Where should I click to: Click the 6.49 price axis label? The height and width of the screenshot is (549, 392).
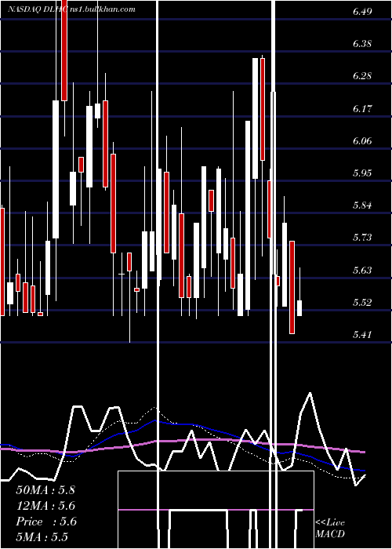click(x=362, y=12)
